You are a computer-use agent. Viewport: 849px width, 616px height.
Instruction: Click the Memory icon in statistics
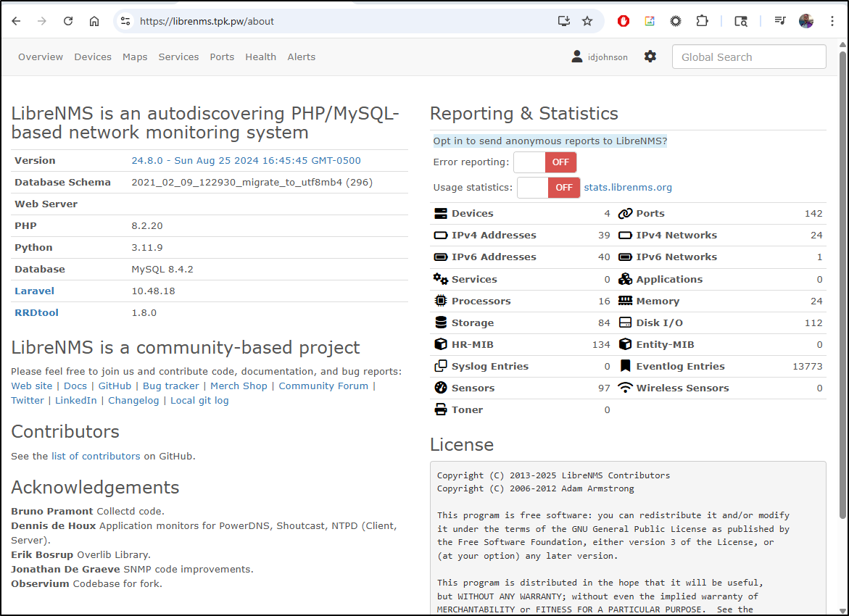point(626,301)
